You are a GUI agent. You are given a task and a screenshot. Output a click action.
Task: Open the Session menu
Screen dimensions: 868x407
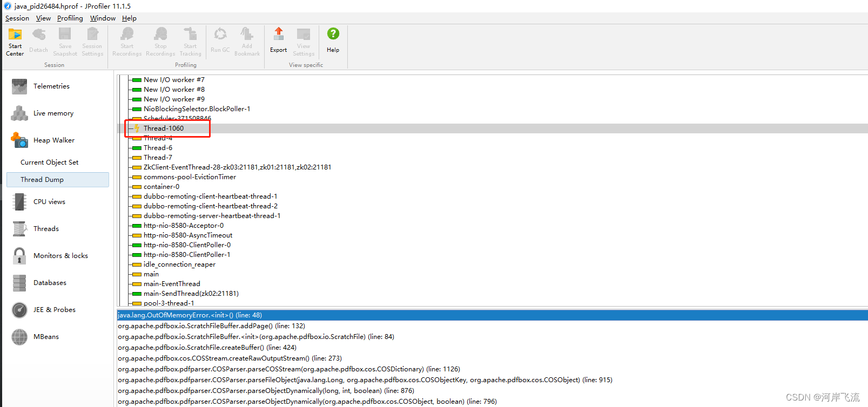(x=17, y=18)
